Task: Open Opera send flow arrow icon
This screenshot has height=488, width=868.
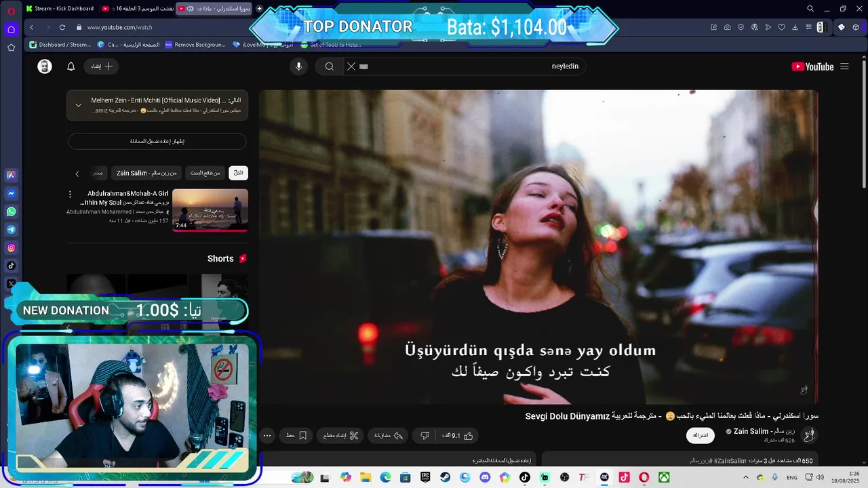Action: 768,27
